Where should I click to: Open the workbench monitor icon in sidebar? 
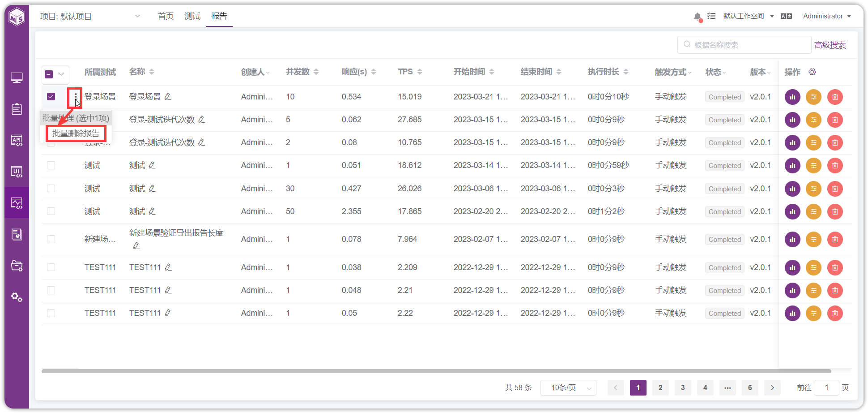pos(17,78)
